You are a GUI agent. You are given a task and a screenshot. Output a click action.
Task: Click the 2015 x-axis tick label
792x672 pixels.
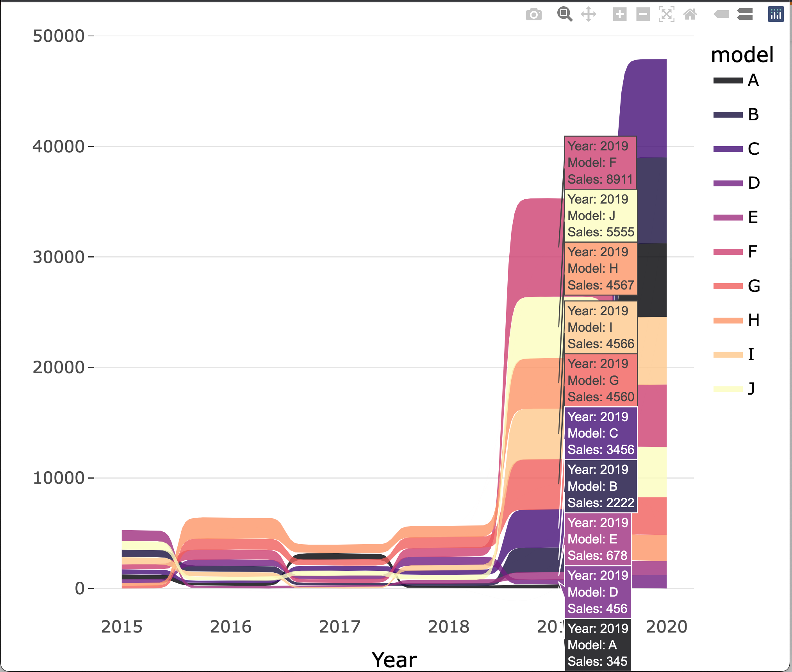(122, 627)
